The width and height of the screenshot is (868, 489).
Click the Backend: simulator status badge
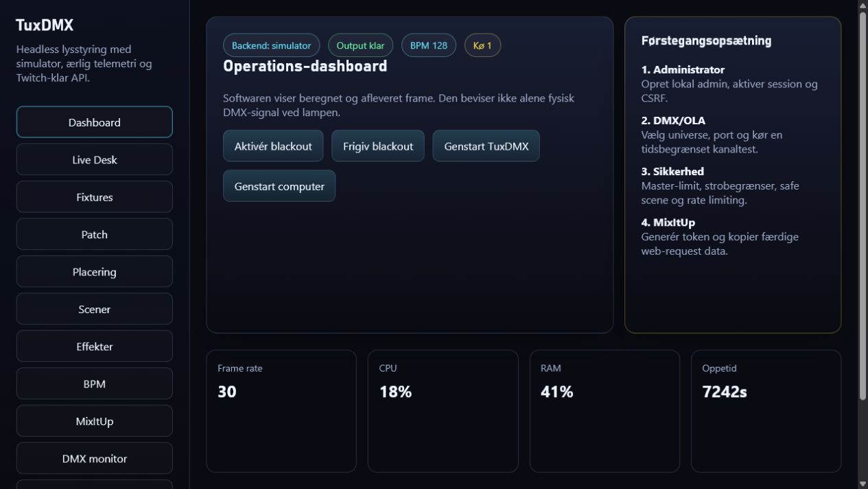point(271,45)
